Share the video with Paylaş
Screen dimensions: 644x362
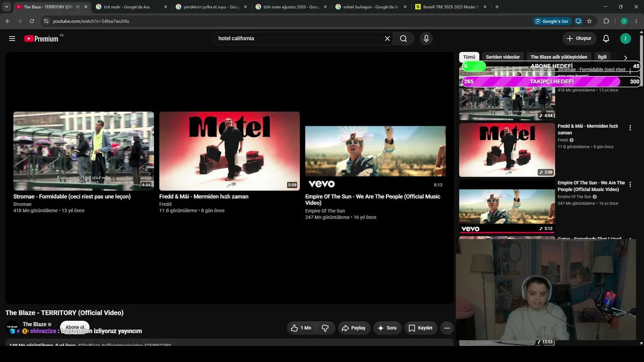(354, 328)
